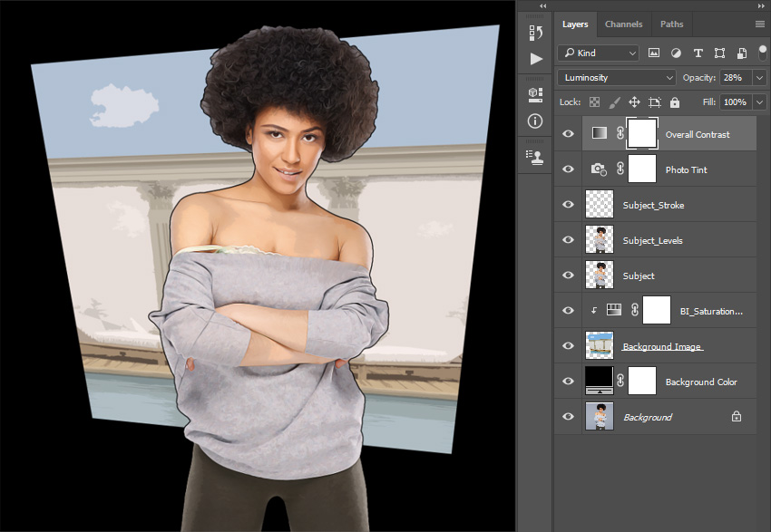This screenshot has height=532, width=771.
Task: Toggle visibility of Background Color layer
Action: click(568, 382)
